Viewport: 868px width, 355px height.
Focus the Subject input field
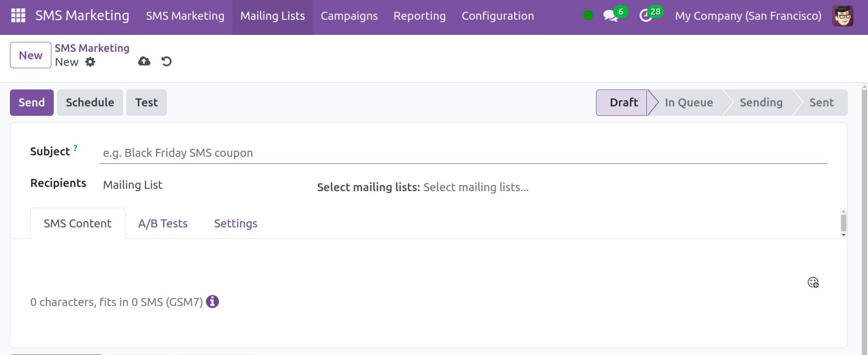coord(463,153)
